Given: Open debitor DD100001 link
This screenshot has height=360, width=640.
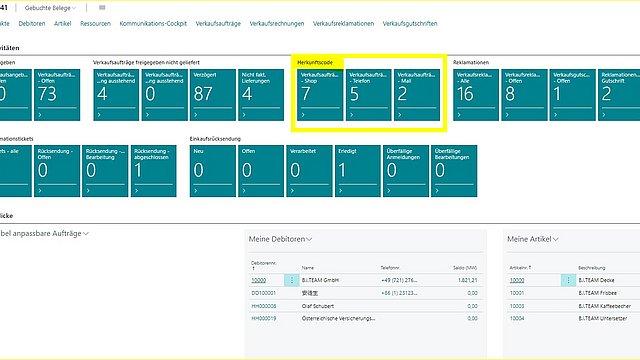Looking at the screenshot, I should click(x=264, y=293).
